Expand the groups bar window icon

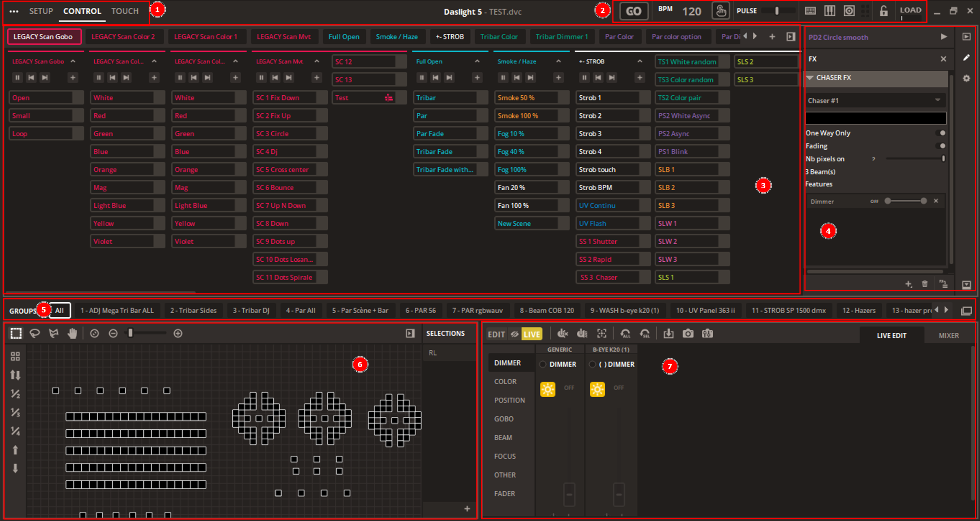coord(967,311)
